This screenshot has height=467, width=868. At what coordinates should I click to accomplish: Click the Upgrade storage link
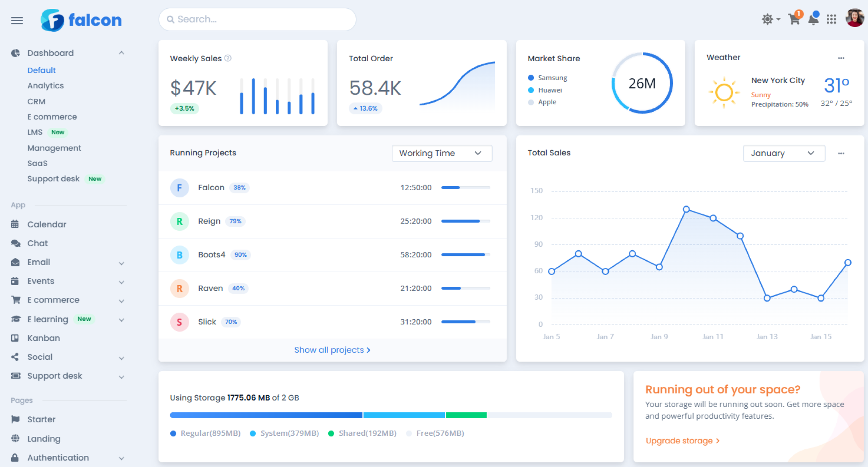click(x=682, y=441)
